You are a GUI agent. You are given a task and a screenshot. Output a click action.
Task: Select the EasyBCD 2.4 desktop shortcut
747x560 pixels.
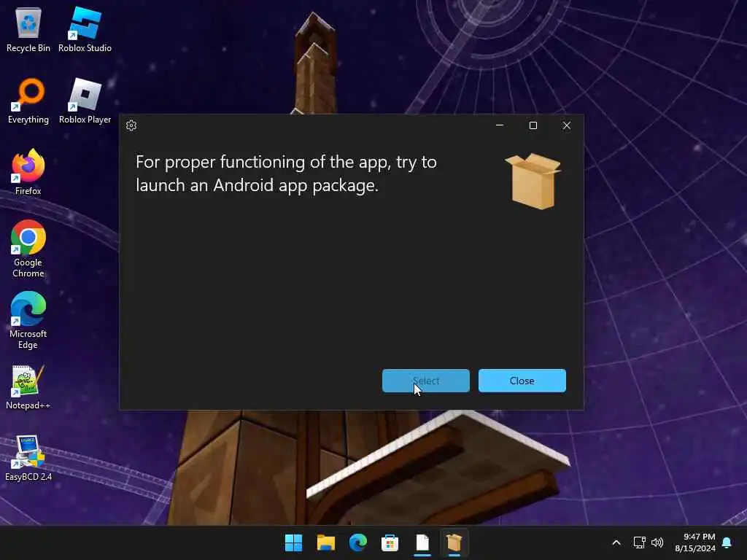click(28, 458)
